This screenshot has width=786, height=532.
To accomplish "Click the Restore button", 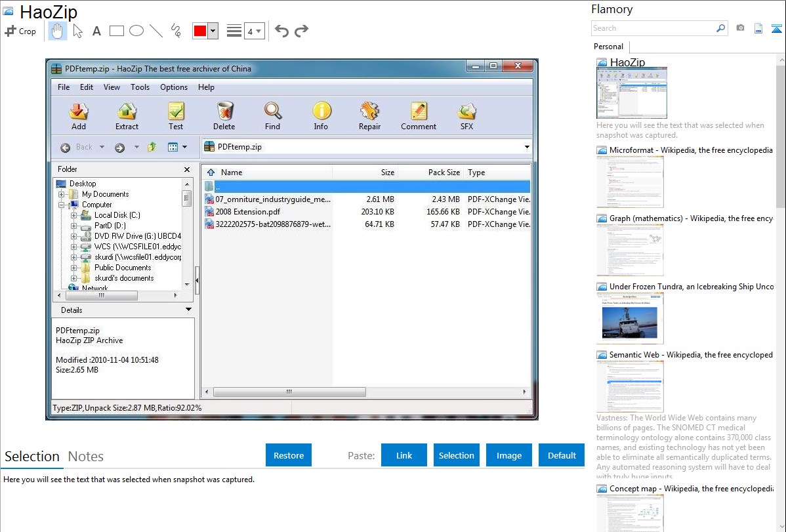I will tap(289, 455).
